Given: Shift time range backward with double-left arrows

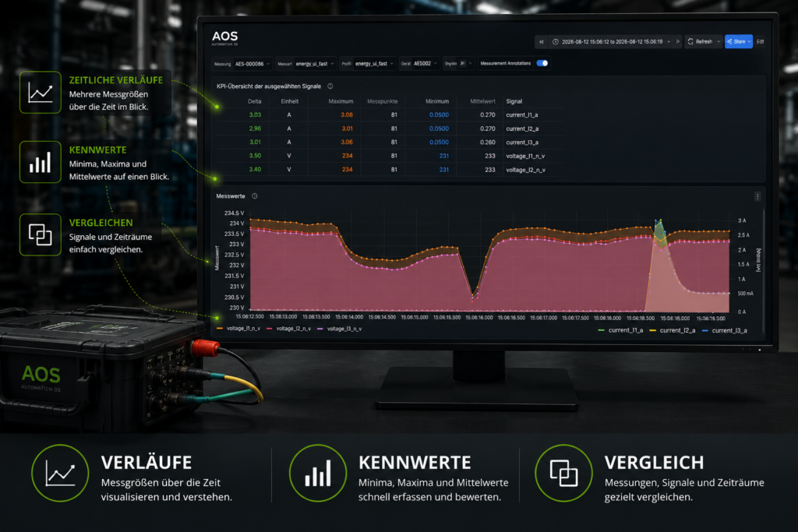Looking at the screenshot, I should tap(542, 42).
